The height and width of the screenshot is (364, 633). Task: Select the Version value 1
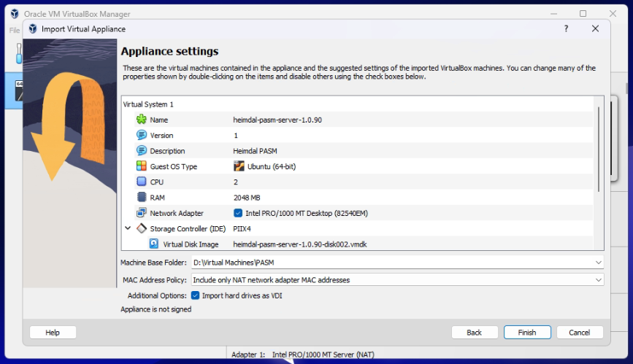pos(236,136)
